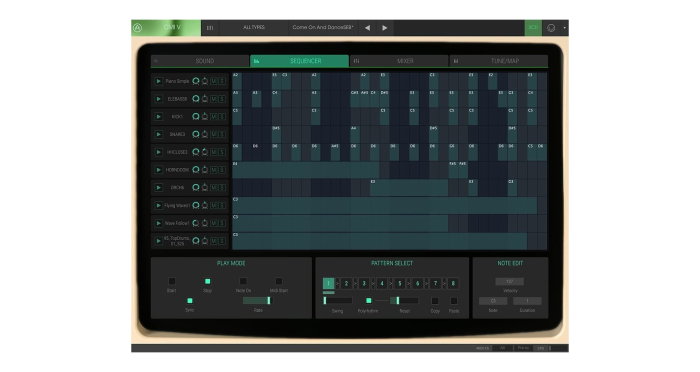700x372 pixels.
Task: Open the preset browser library icon
Action: [210, 28]
